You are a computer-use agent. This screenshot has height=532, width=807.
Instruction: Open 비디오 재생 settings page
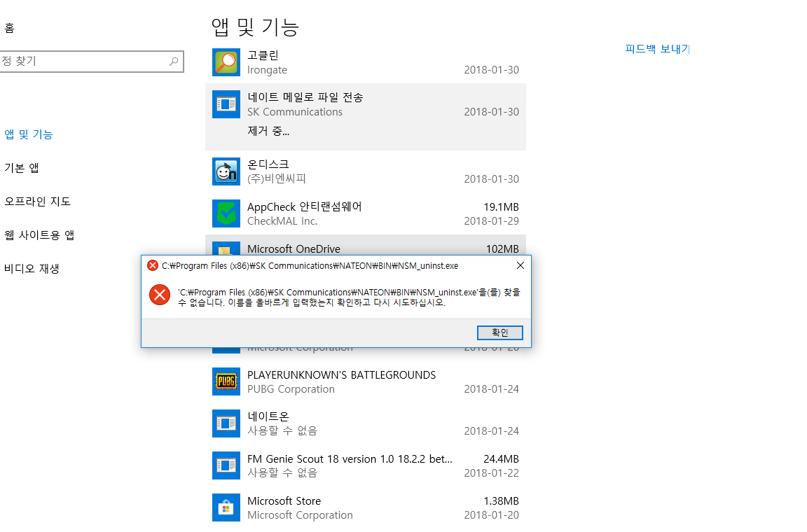32,269
